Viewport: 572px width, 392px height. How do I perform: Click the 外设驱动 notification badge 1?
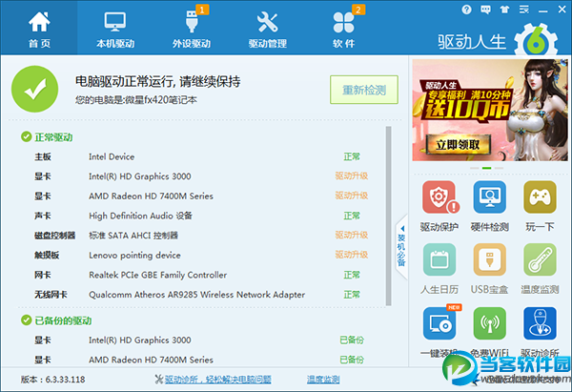pyautogui.click(x=202, y=10)
